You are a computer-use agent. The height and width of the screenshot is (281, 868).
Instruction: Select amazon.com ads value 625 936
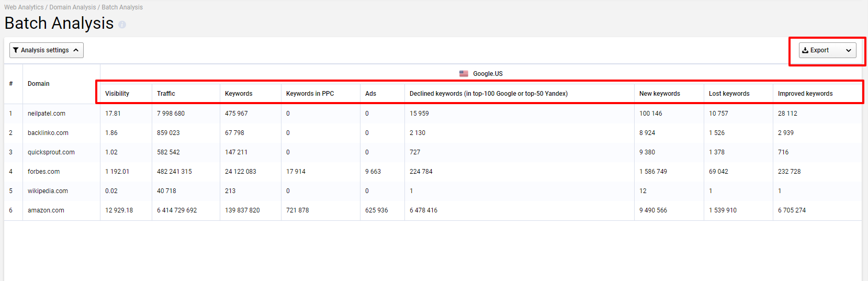(377, 210)
